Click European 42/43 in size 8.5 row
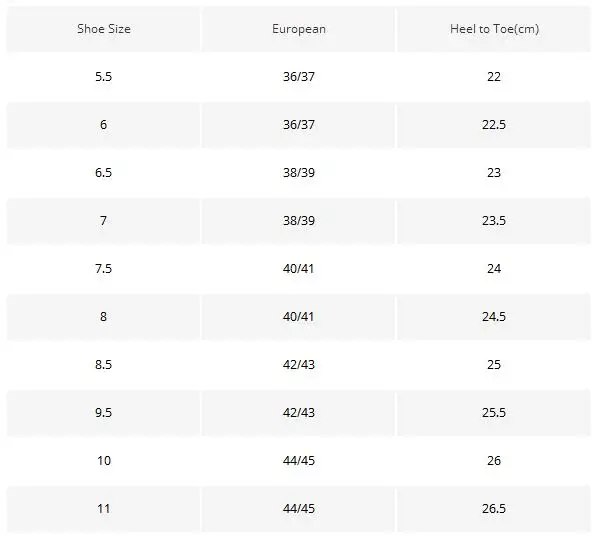 point(299,365)
